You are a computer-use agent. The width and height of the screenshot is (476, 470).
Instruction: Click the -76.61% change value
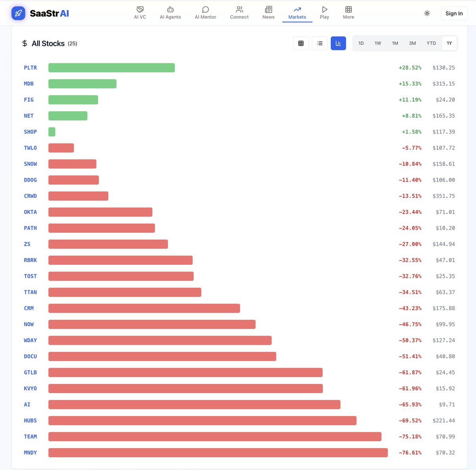(410, 453)
